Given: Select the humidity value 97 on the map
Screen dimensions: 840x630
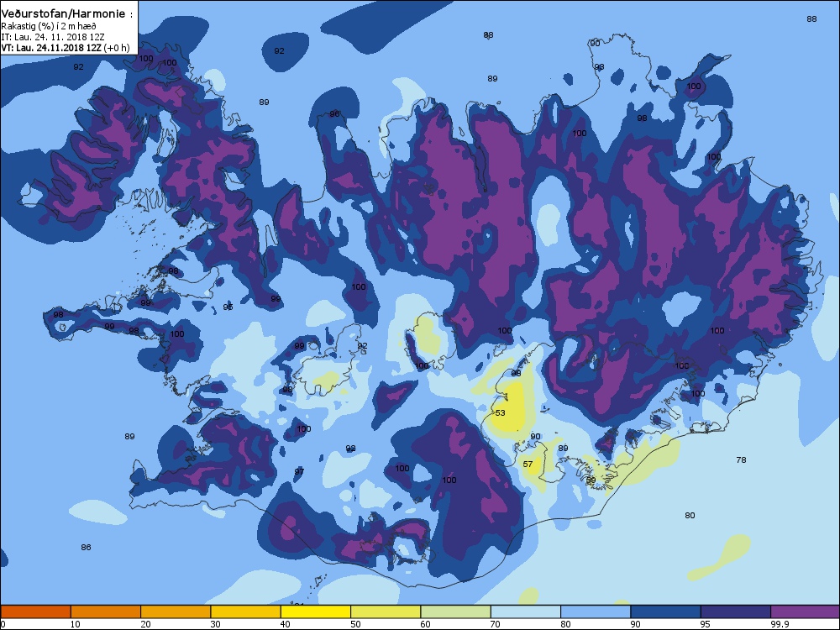Looking at the screenshot, I should click(299, 472).
